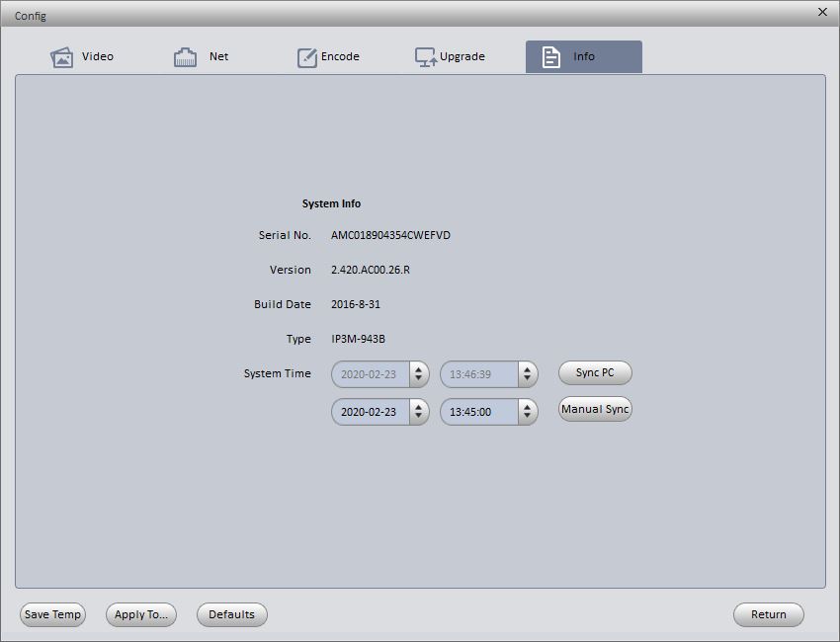The height and width of the screenshot is (642, 840).
Task: Click the Version label
Action: [291, 270]
